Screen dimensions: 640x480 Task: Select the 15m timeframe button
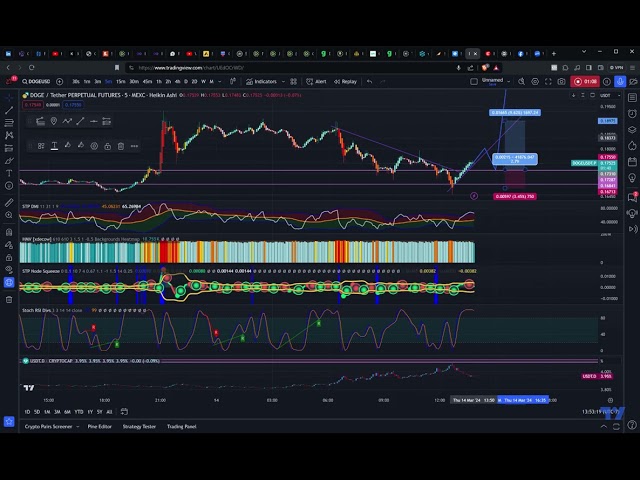click(x=120, y=81)
